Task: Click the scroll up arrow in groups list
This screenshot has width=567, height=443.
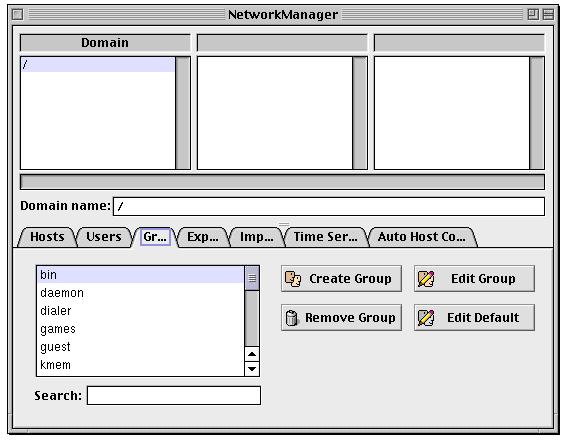Action: coord(252,354)
